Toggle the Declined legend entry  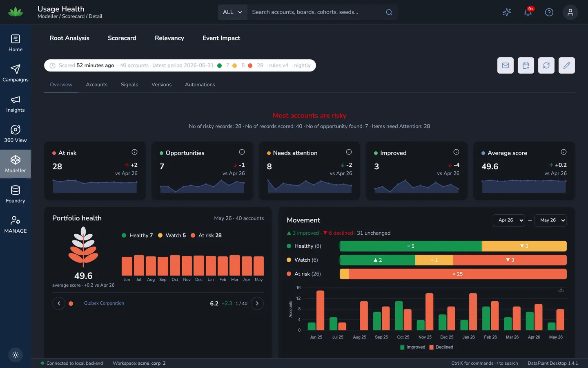441,347
